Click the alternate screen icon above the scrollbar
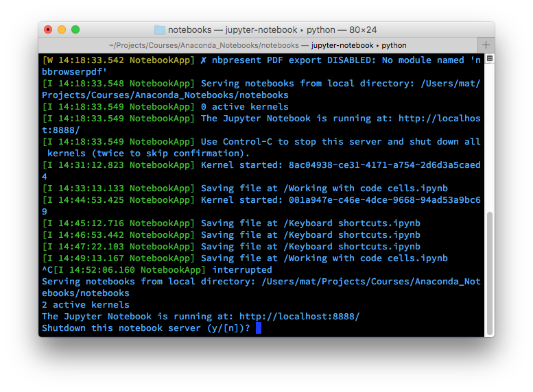The width and height of the screenshot is (533, 392). (489, 60)
